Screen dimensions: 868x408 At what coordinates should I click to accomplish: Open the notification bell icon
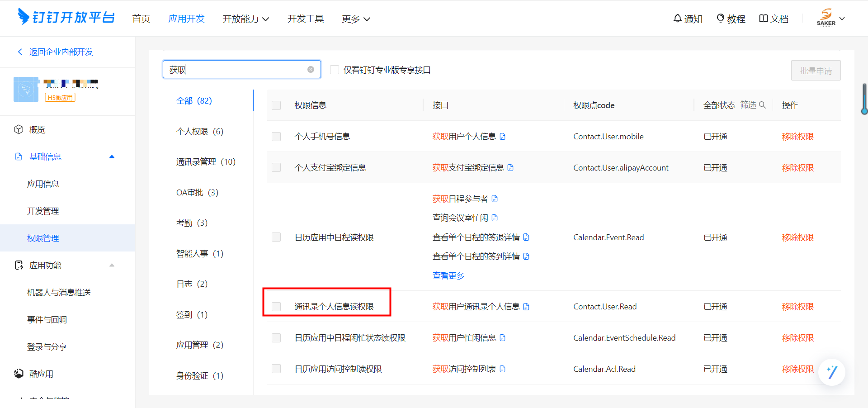677,19
